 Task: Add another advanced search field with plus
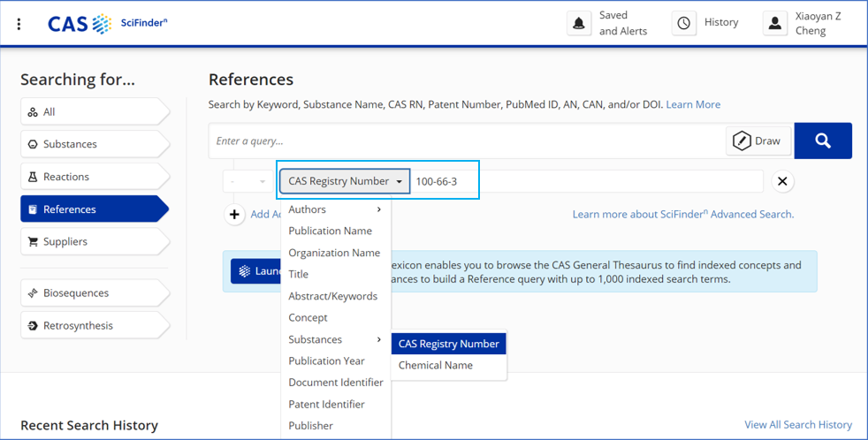[235, 214]
